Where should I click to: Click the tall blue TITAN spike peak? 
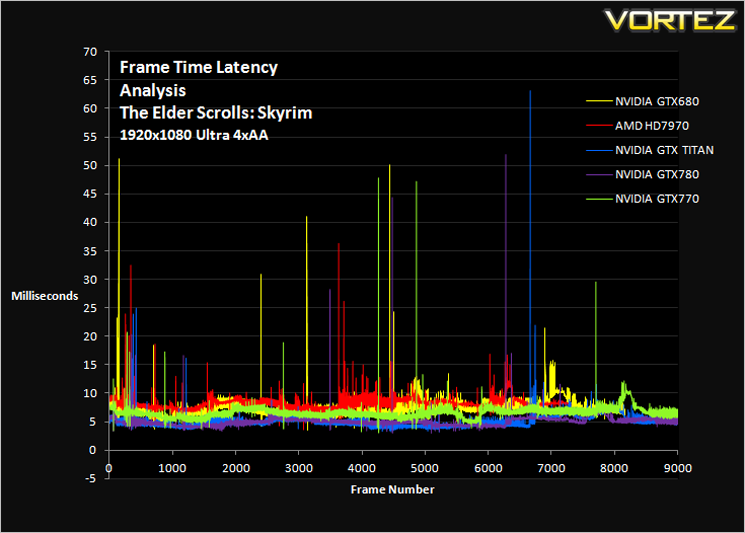[530, 92]
